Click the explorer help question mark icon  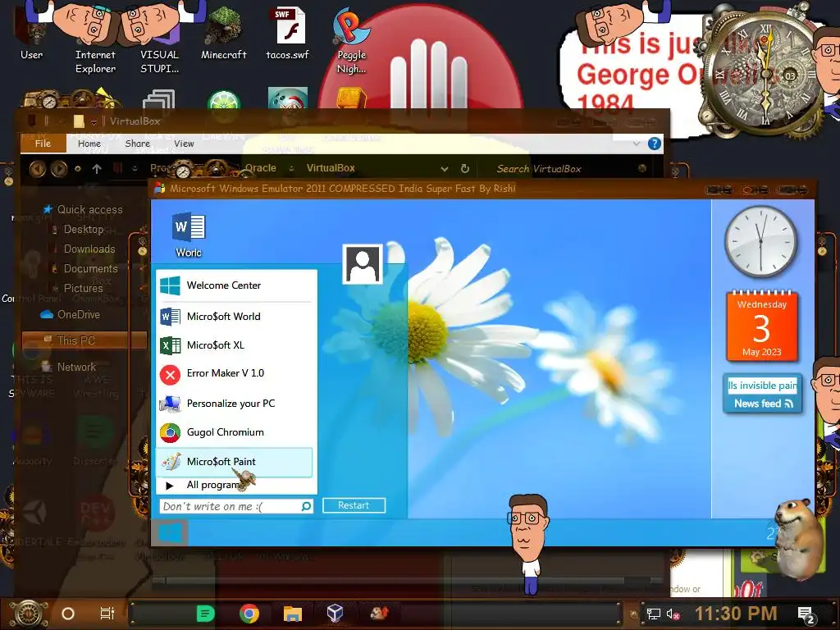(654, 144)
